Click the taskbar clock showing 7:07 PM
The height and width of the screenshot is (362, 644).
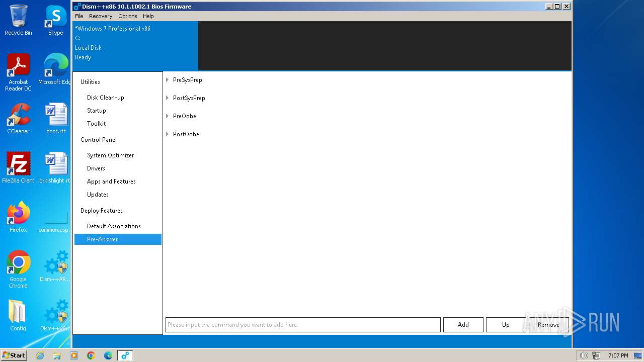(618, 355)
